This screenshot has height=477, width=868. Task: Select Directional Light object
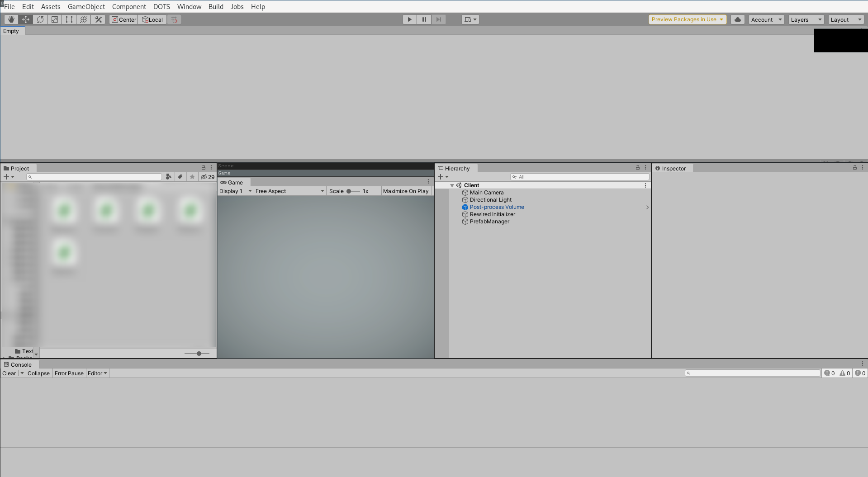pyautogui.click(x=491, y=200)
